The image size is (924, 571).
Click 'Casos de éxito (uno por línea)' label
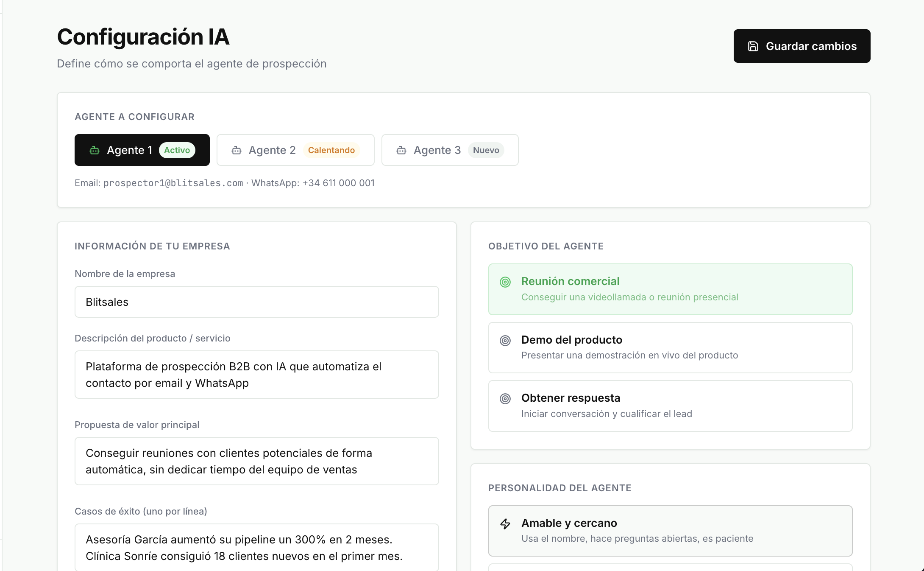coord(141,512)
